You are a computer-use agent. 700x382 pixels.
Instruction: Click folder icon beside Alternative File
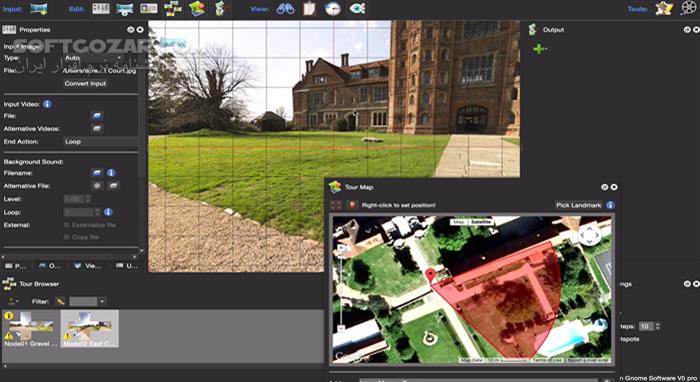(113, 186)
